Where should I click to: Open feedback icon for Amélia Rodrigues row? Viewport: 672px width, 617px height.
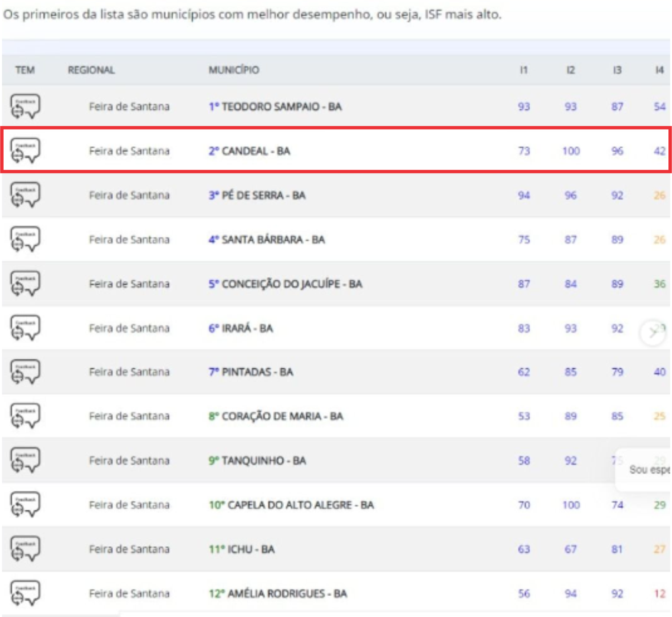tap(25, 593)
